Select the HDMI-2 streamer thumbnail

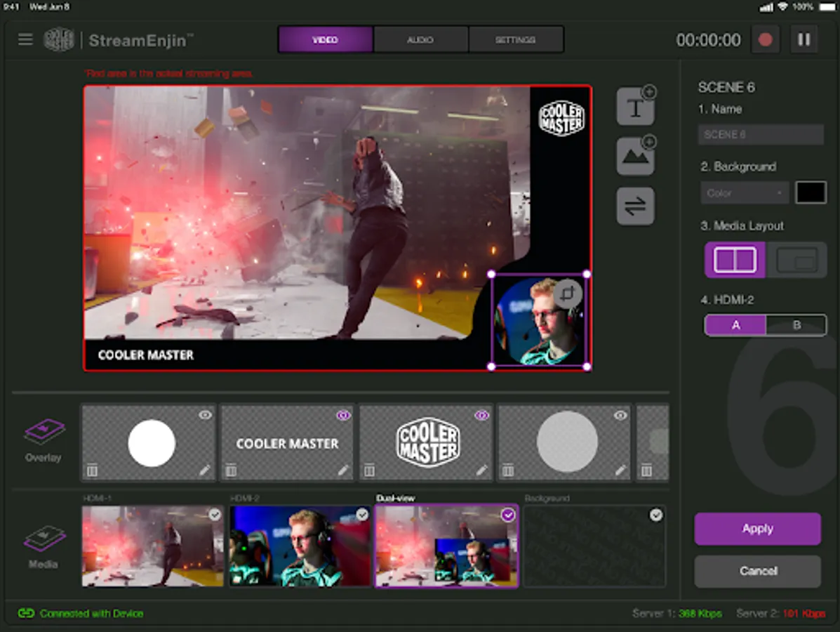[300, 546]
